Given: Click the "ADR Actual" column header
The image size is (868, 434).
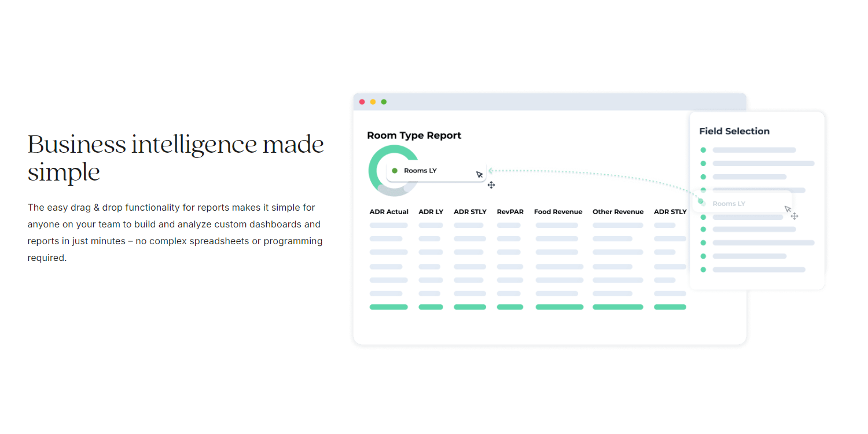Looking at the screenshot, I should point(389,212).
